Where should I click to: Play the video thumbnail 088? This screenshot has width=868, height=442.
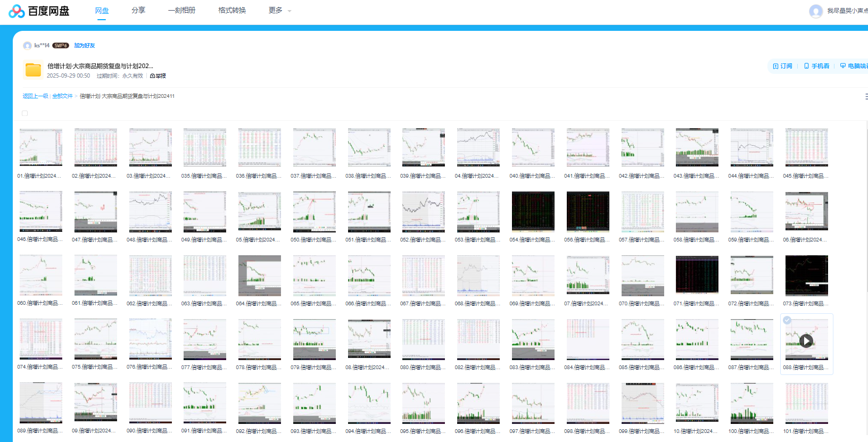(806, 341)
